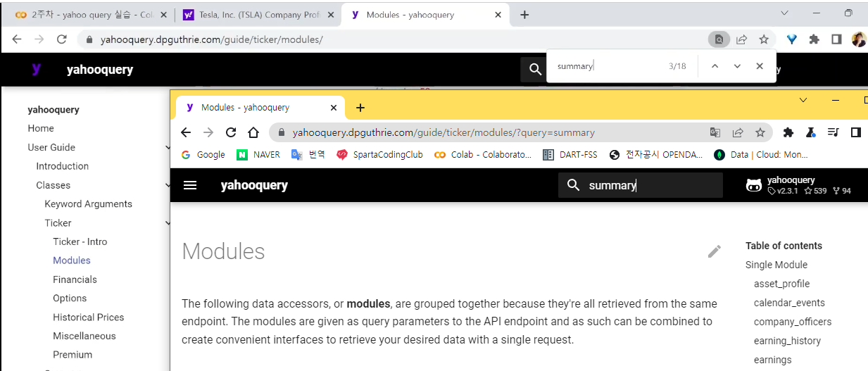Open flask extension icon in front window

coord(811,132)
